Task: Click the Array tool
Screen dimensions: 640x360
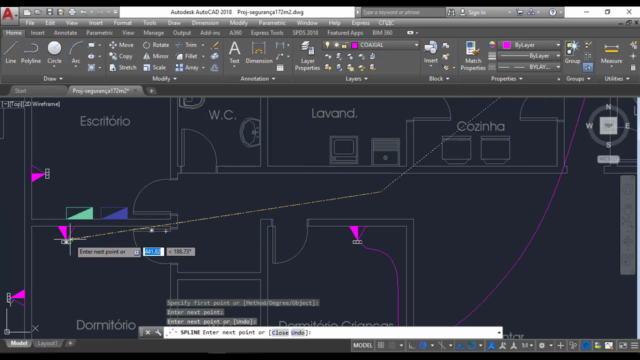Action: click(187, 67)
